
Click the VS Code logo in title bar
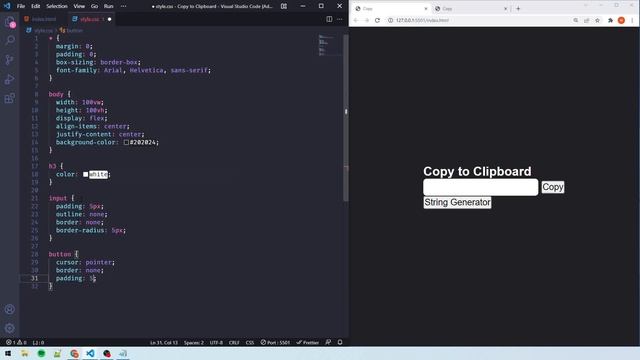click(7, 6)
